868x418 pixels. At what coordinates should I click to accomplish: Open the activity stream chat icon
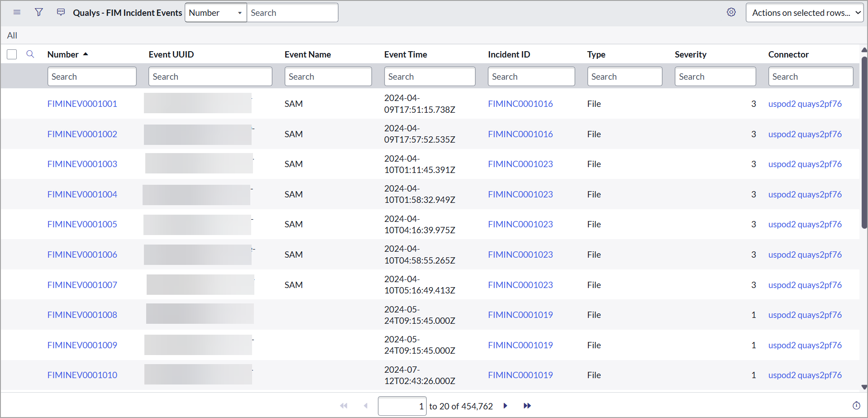click(61, 12)
